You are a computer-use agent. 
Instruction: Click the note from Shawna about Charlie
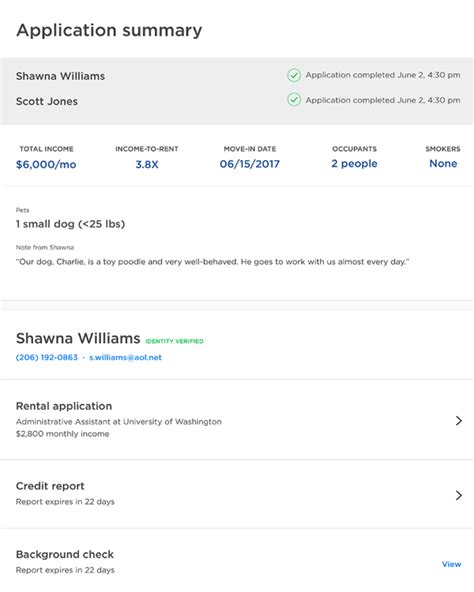[212, 262]
